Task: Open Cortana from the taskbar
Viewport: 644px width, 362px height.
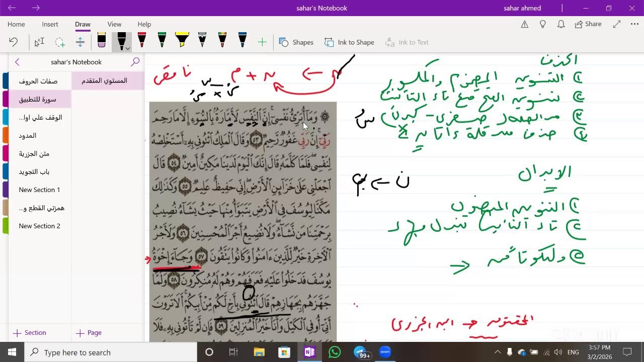Action: (209, 352)
